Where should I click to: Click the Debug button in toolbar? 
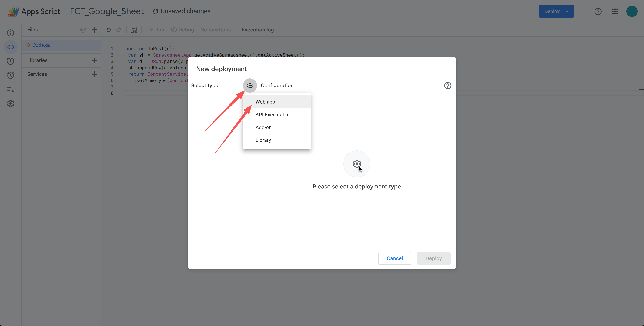coord(183,30)
